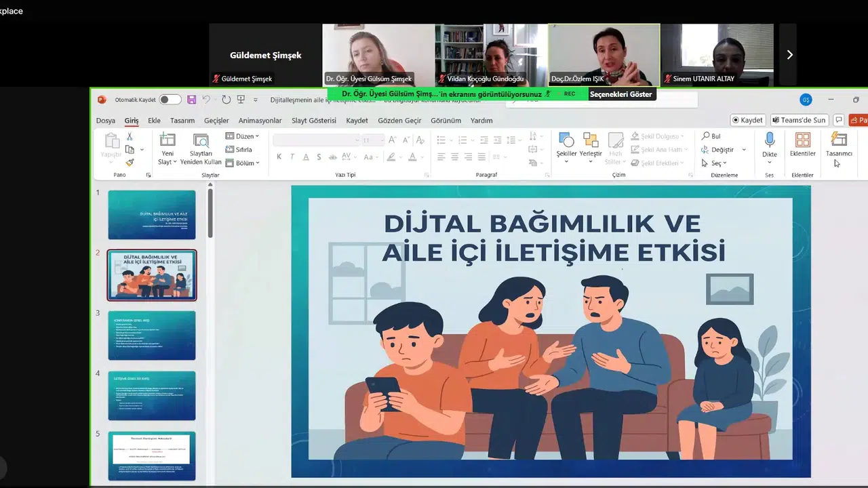Click the Teams'de Sun button

pyautogui.click(x=799, y=120)
